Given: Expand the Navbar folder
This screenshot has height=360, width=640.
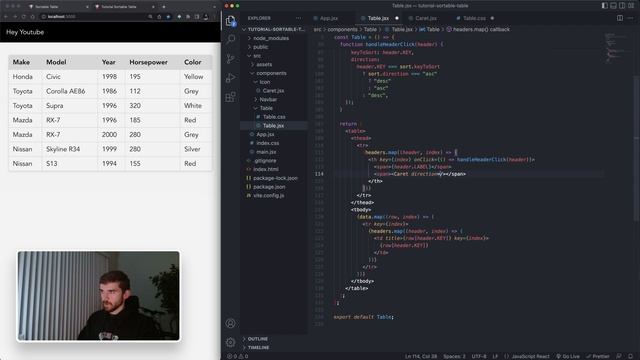Looking at the screenshot, I should [268, 99].
